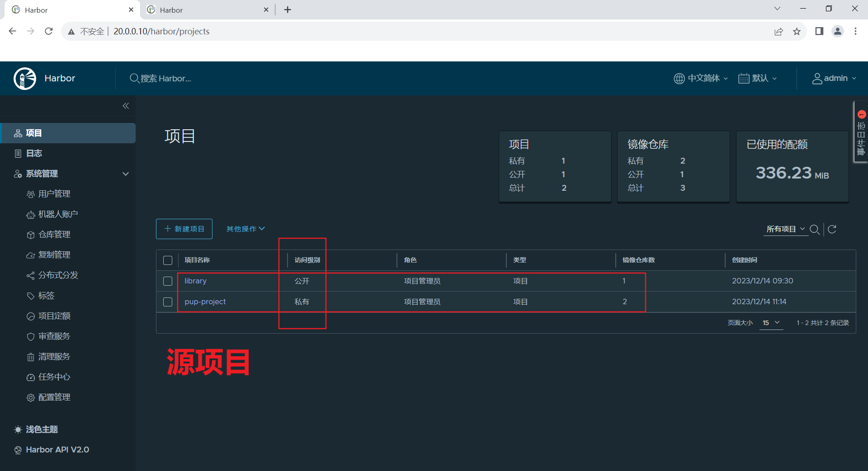Click the refresh projects icon
The height and width of the screenshot is (471, 868).
(832, 229)
